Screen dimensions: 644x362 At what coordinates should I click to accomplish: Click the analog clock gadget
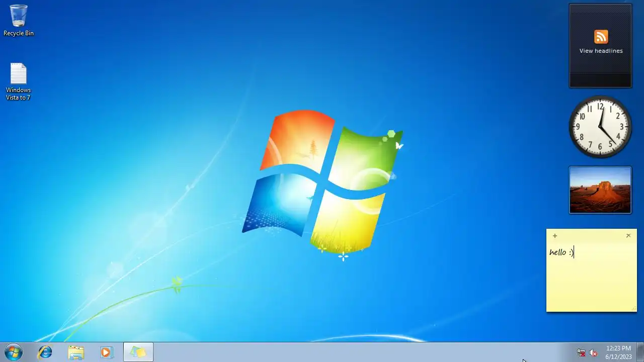600,127
